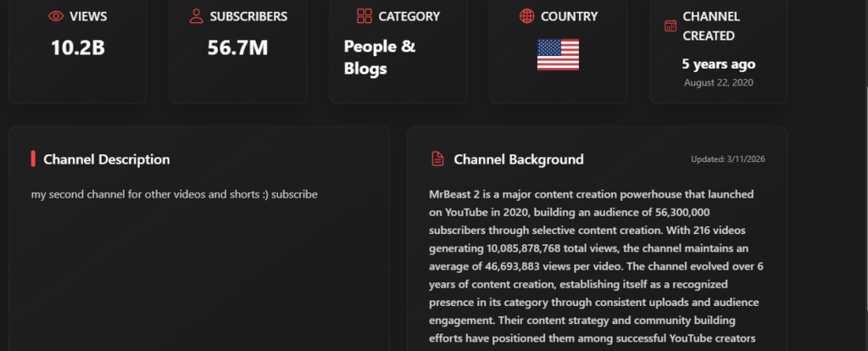Click the person icon next to SUBSCRIBERS
The image size is (868, 351).
196,16
